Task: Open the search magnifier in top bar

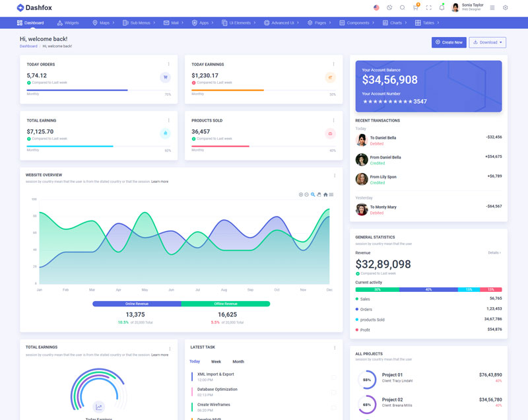Action: 403,8
